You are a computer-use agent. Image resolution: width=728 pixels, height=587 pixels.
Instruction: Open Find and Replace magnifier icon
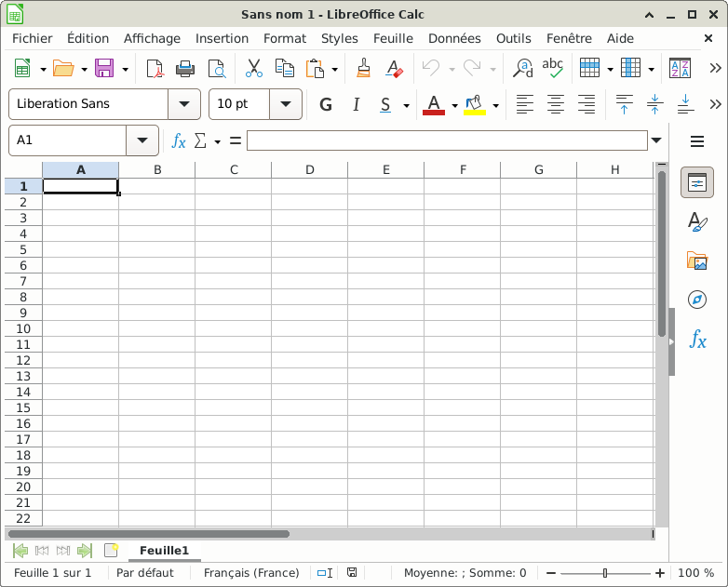click(x=522, y=69)
